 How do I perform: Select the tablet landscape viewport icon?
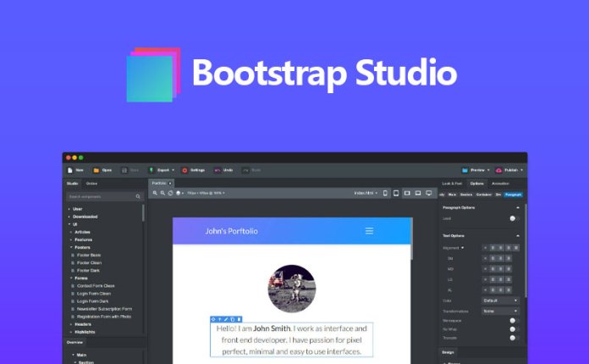point(407,193)
